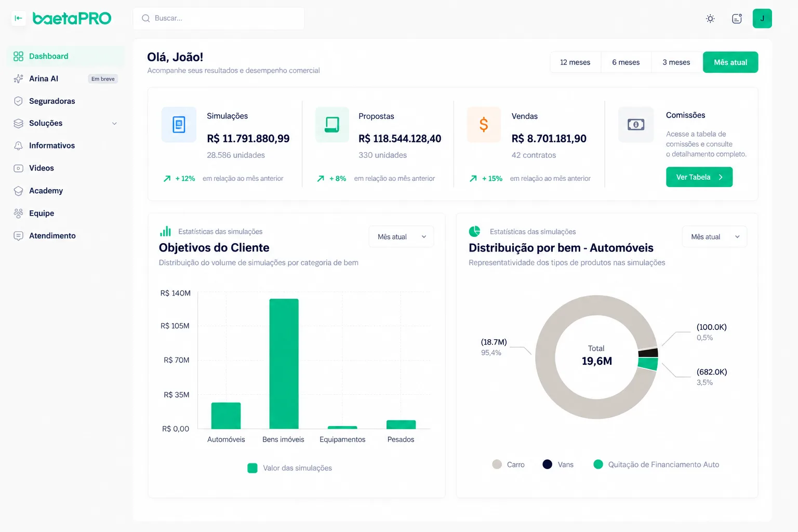Select the 6 meses period
The height and width of the screenshot is (532, 798).
626,62
